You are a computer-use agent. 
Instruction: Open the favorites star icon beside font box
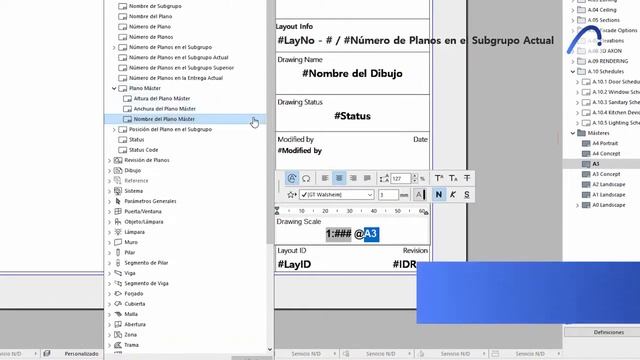point(291,195)
